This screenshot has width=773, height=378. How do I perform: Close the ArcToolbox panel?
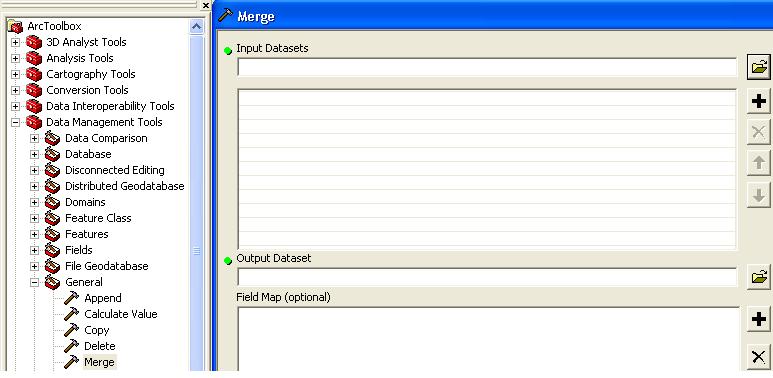(x=206, y=5)
